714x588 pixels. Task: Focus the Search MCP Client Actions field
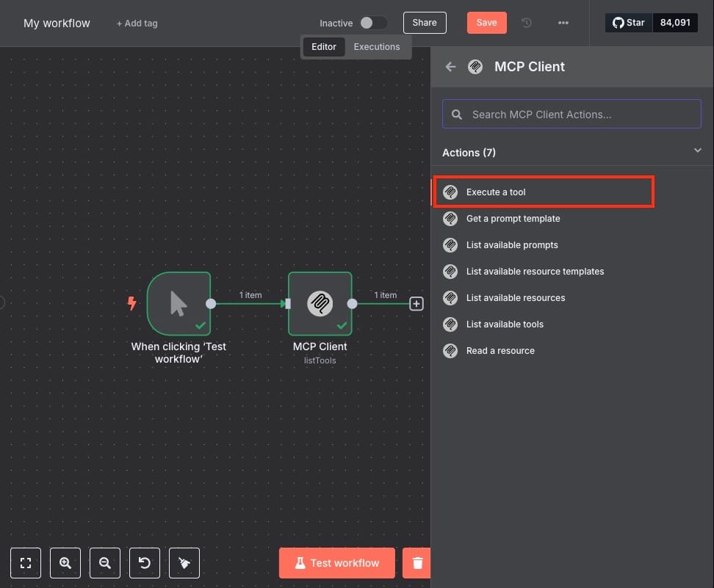click(571, 114)
